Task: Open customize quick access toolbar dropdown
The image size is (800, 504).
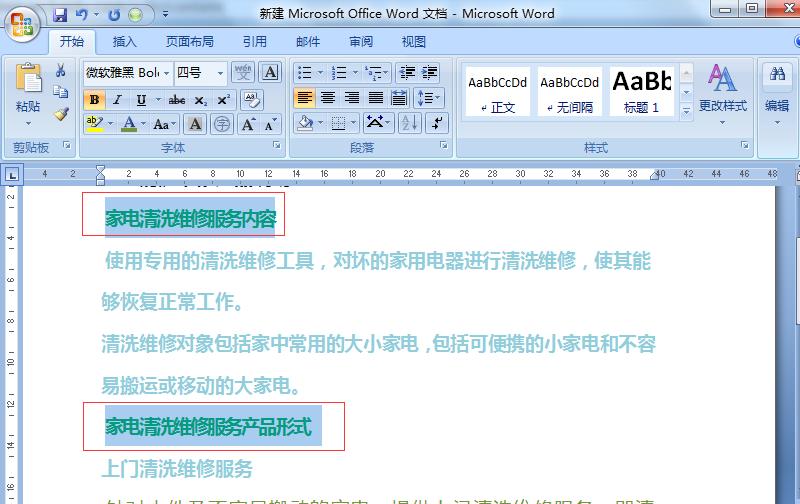Action: pyautogui.click(x=165, y=15)
